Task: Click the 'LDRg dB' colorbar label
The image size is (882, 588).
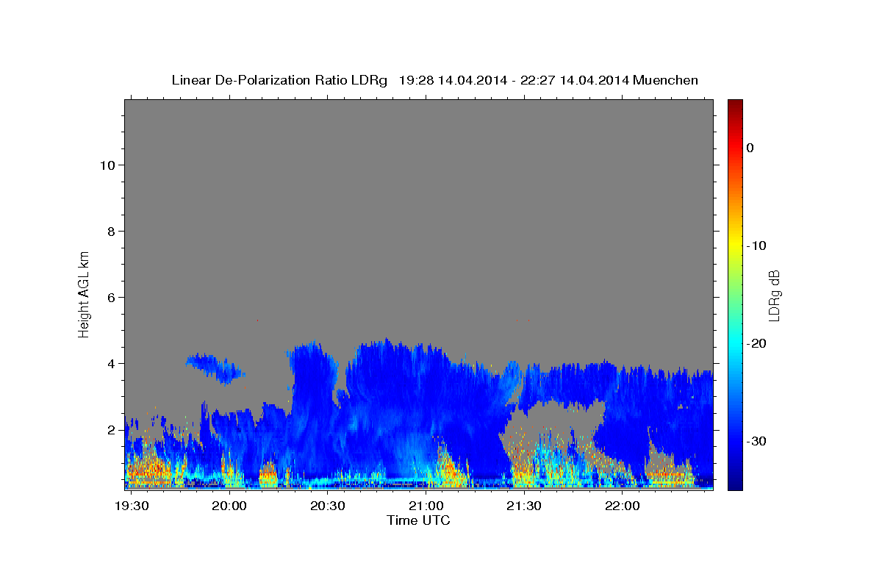Action: coord(773,295)
